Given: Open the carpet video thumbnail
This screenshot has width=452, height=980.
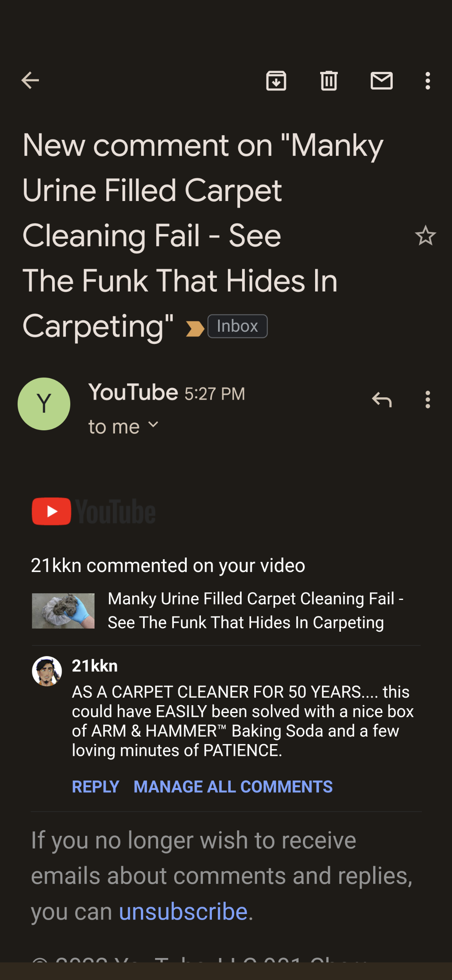Looking at the screenshot, I should [x=63, y=611].
